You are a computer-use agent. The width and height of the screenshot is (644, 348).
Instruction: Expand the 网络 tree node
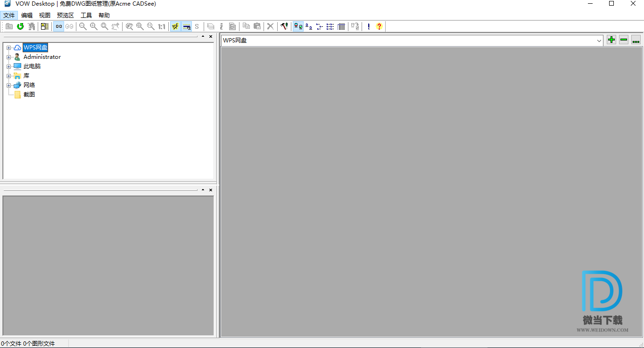tap(8, 85)
